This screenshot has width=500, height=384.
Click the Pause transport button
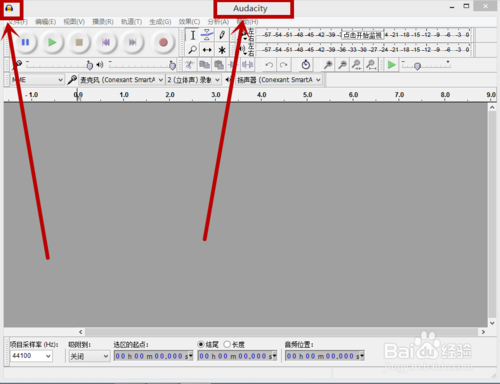pos(25,42)
